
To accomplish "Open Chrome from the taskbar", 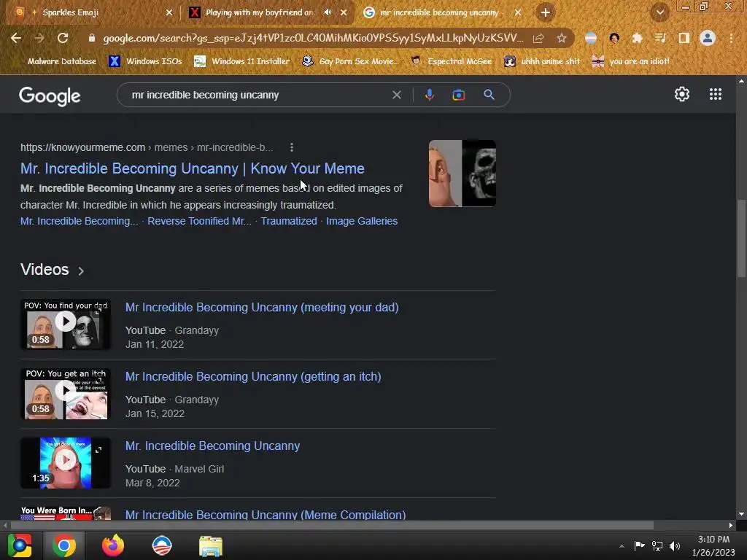I will tap(64, 545).
